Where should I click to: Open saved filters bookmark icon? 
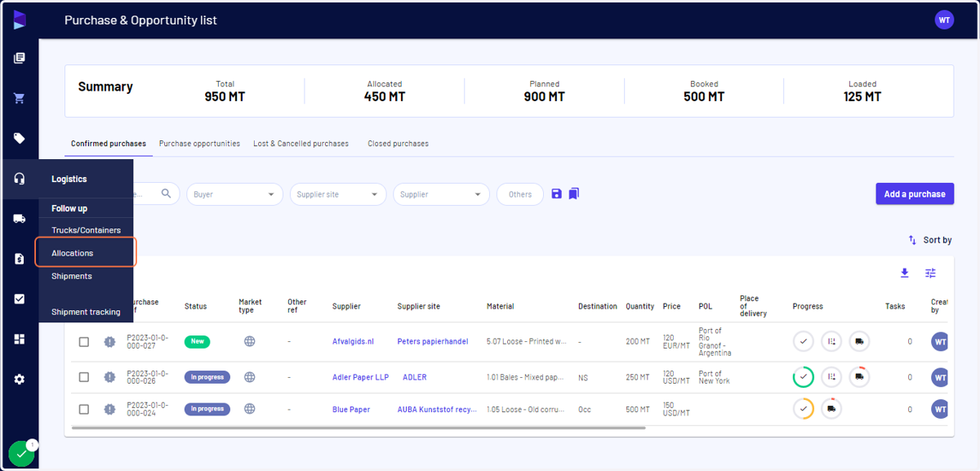[574, 193]
